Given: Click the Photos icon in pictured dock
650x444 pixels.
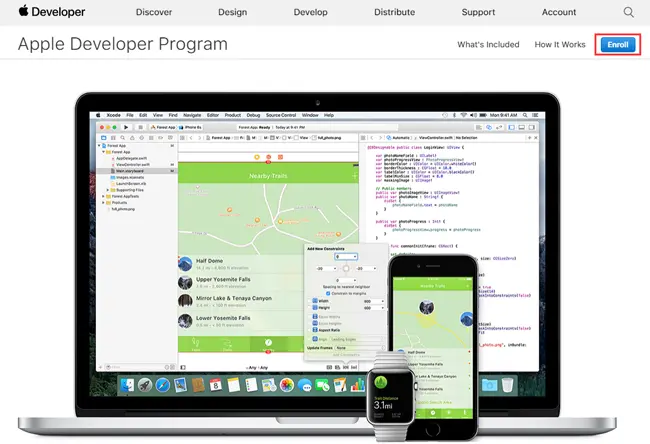Looking at the screenshot, I should 286,385.
